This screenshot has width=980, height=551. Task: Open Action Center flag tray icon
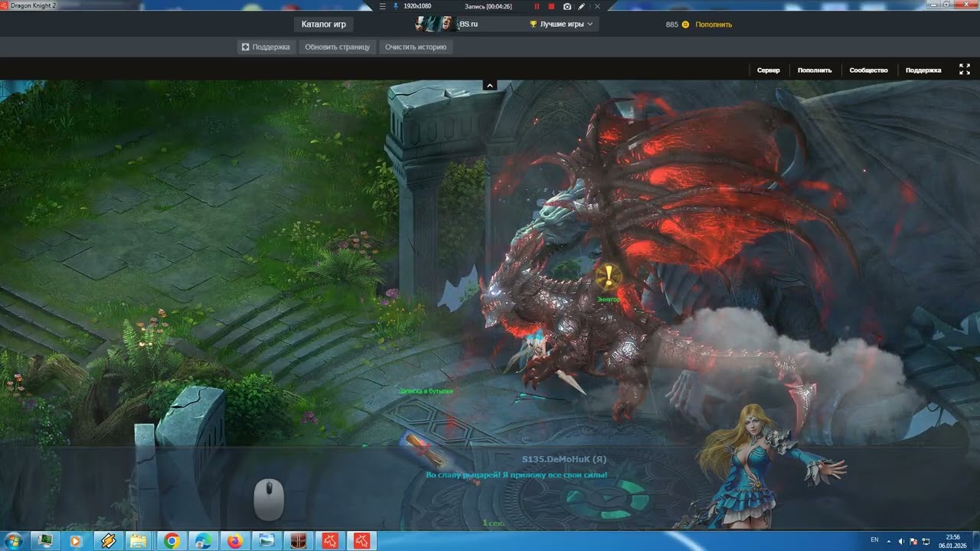pyautogui.click(x=914, y=541)
